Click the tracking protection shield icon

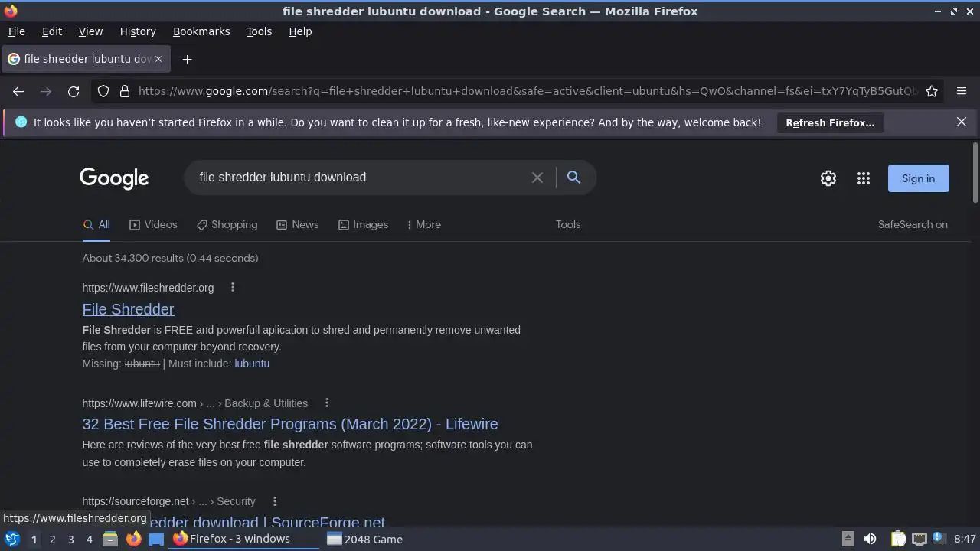[103, 91]
